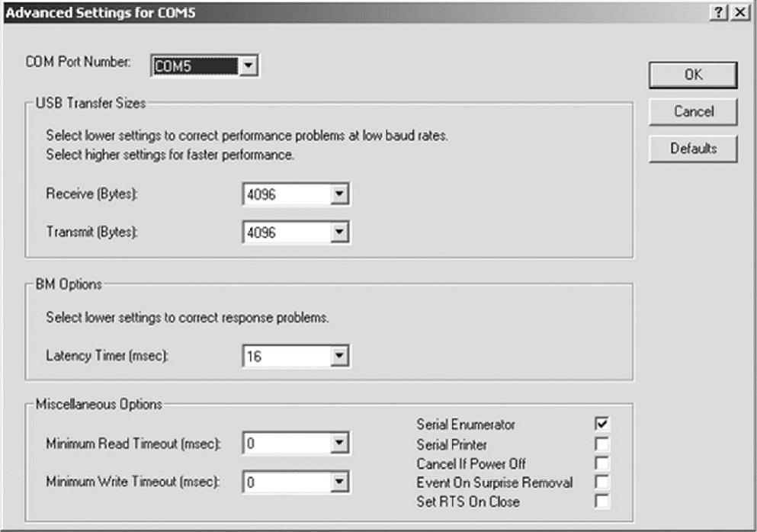Click 'Select lower settings to correct response problems.' text

tap(188, 318)
